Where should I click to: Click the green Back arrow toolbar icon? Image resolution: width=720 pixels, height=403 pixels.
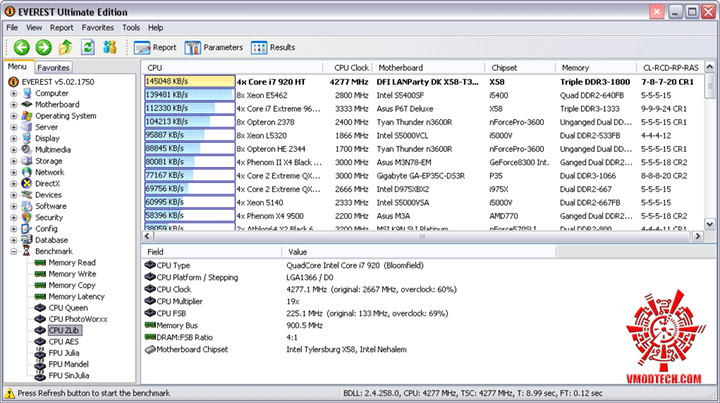pyautogui.click(x=21, y=47)
